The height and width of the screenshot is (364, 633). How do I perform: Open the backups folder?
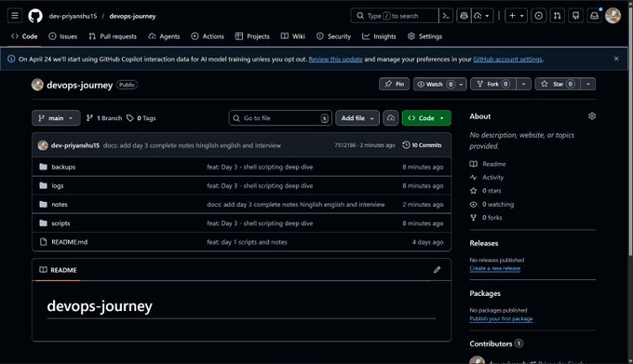(63, 167)
